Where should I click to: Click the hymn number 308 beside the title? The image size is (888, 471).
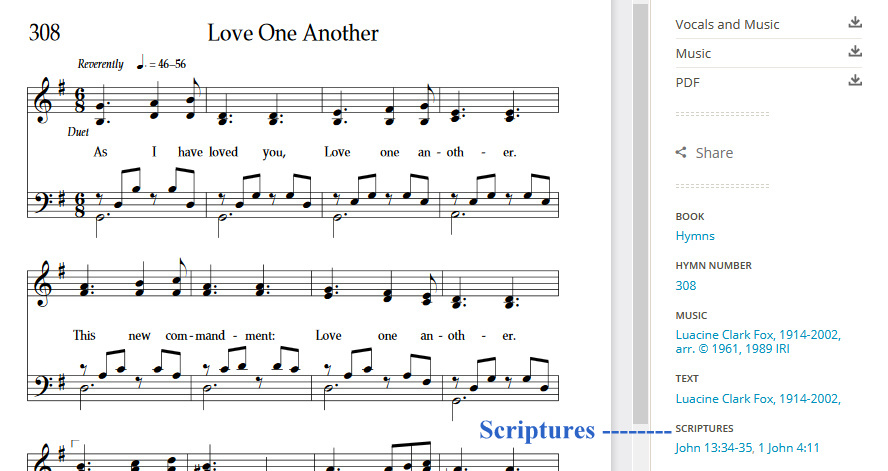44,33
